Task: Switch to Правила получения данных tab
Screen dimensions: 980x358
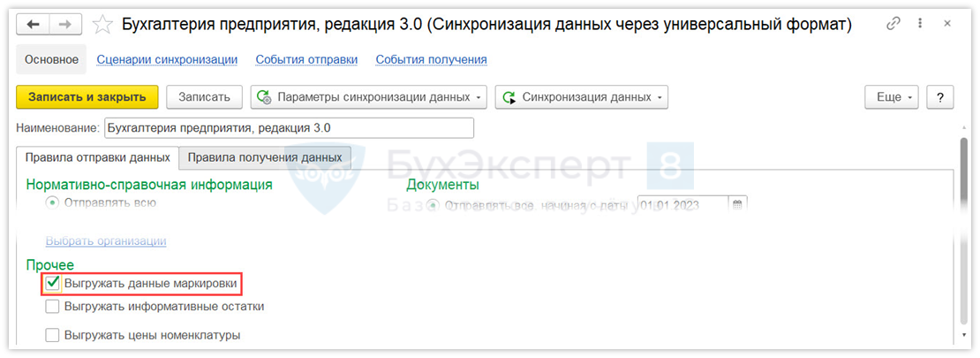Action: [265, 157]
